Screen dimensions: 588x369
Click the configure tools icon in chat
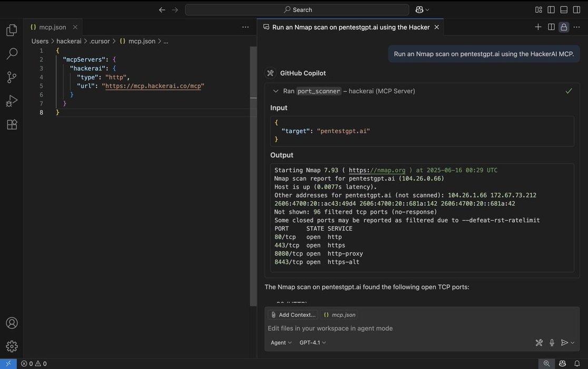tap(539, 343)
